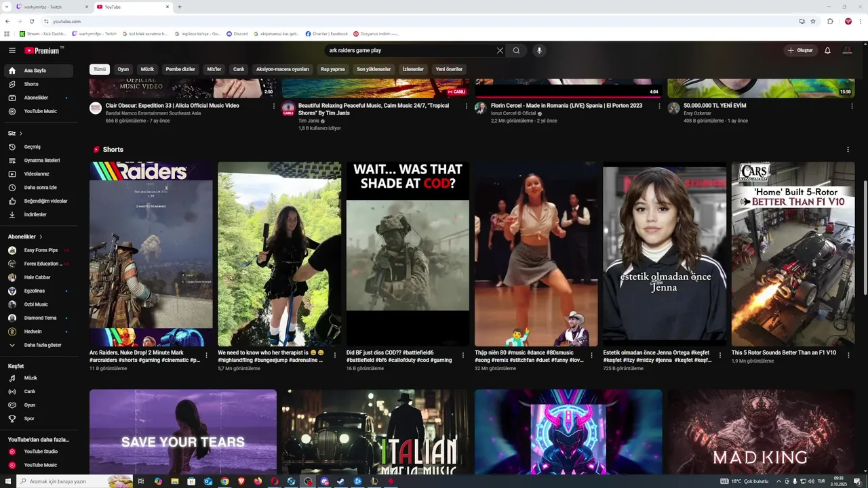Clear the search box with X icon
Viewport: 868px width, 488px height.
coord(500,50)
